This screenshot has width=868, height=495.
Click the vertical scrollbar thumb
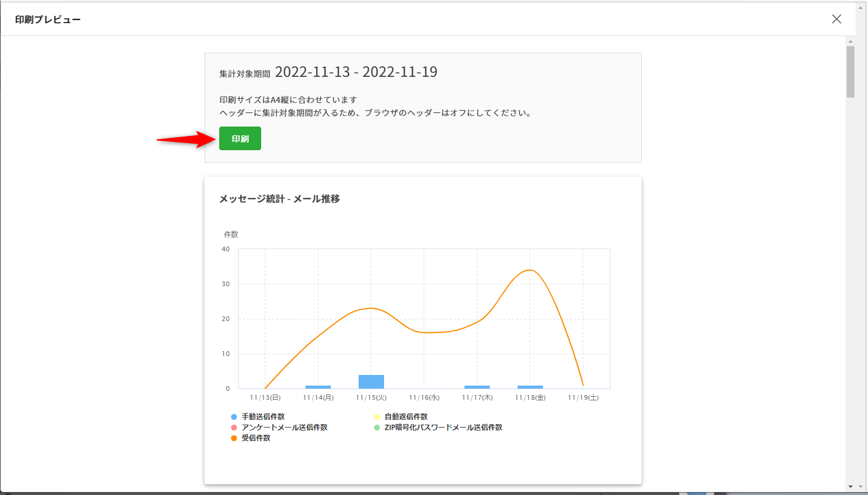coord(850,71)
